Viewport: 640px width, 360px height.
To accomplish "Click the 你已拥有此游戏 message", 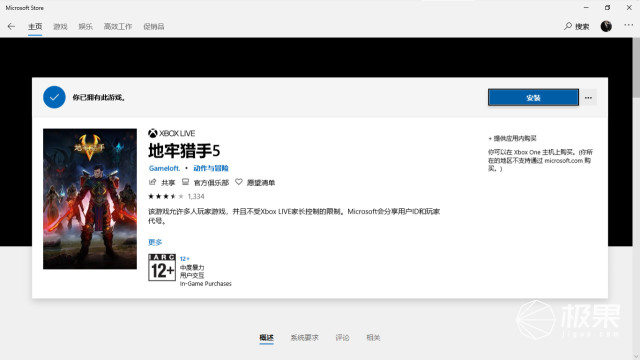I will coord(99,98).
